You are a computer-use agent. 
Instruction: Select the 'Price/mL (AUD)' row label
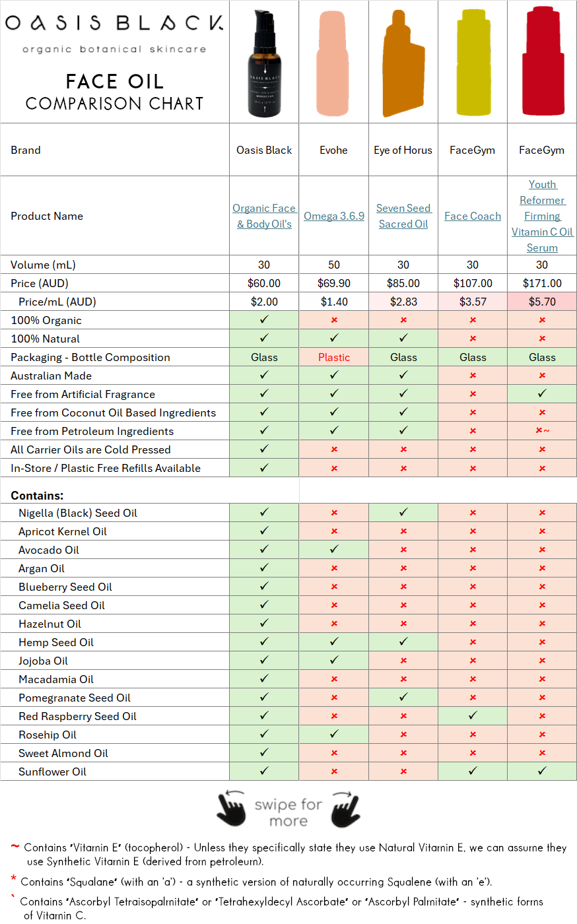click(57, 302)
